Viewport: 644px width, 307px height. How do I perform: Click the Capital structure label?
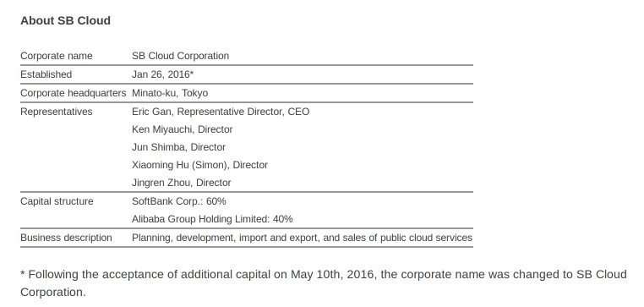click(x=57, y=201)
